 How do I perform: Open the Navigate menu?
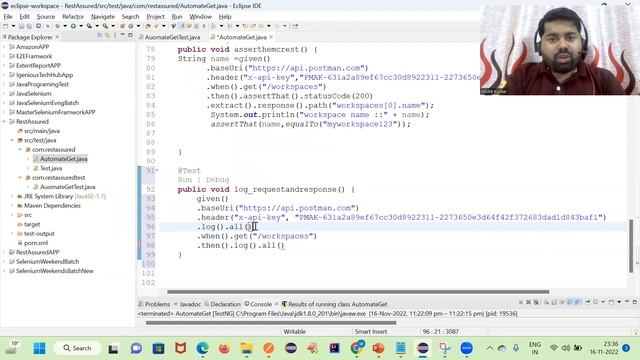coord(103,17)
